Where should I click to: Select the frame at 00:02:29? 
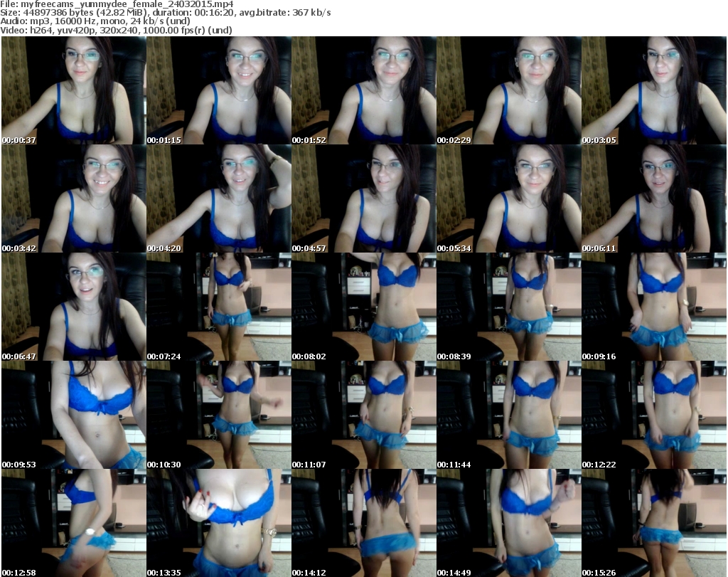pos(509,90)
